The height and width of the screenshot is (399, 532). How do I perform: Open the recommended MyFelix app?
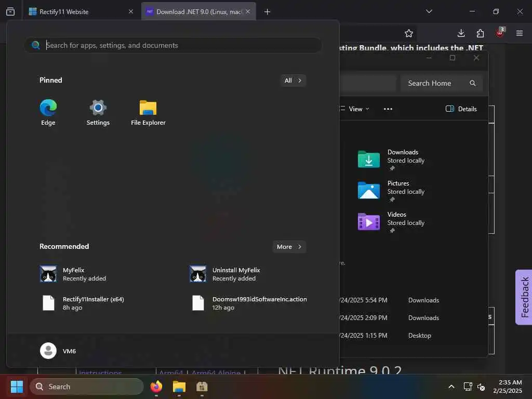click(73, 274)
